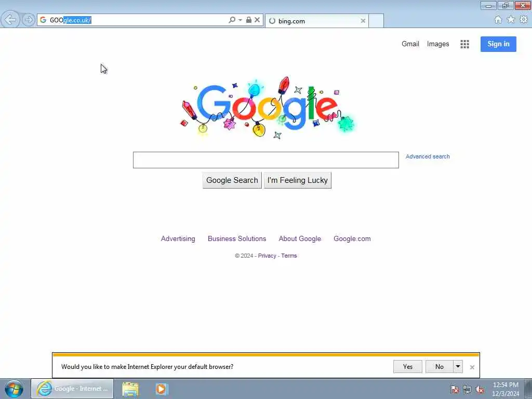Select Internet Explorer taskbar button
Viewport: 532px width, 399px height.
72,389
